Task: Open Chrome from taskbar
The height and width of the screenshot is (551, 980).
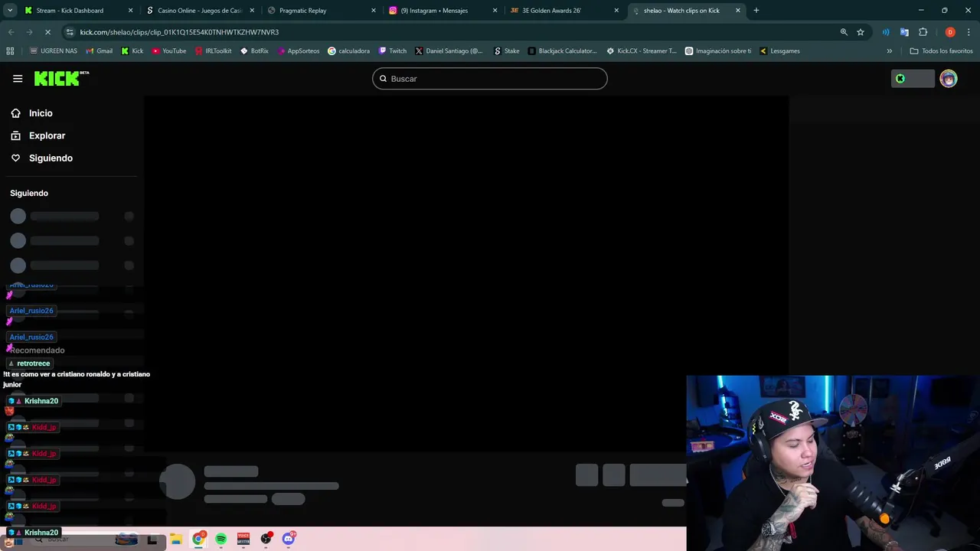Action: (198, 539)
